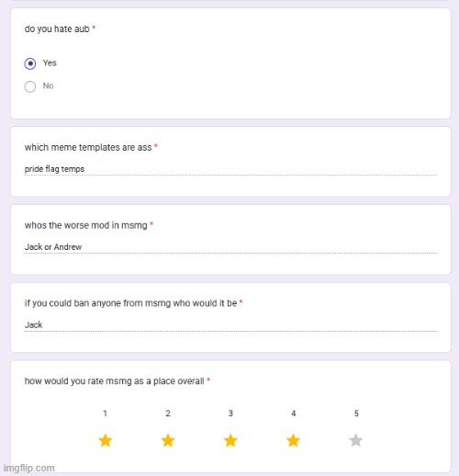Click rating number 5 label
459x476 pixels.
[356, 414]
